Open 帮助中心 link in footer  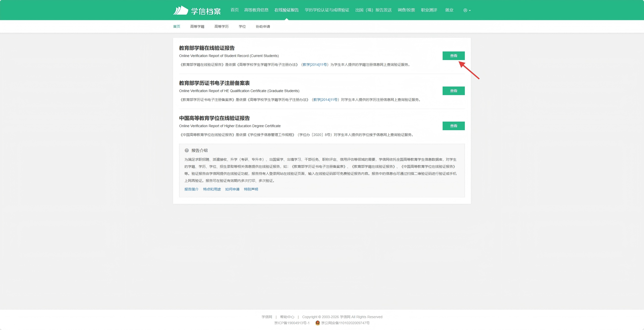[x=287, y=317]
